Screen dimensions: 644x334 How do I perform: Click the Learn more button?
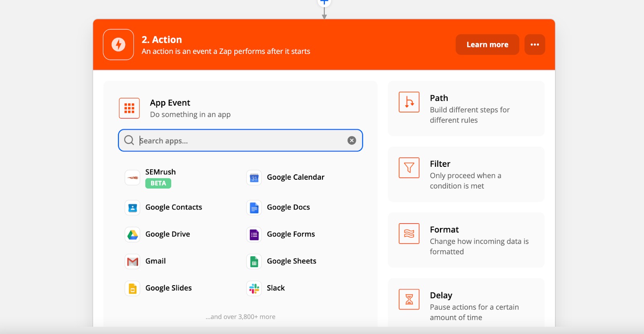[487, 45]
